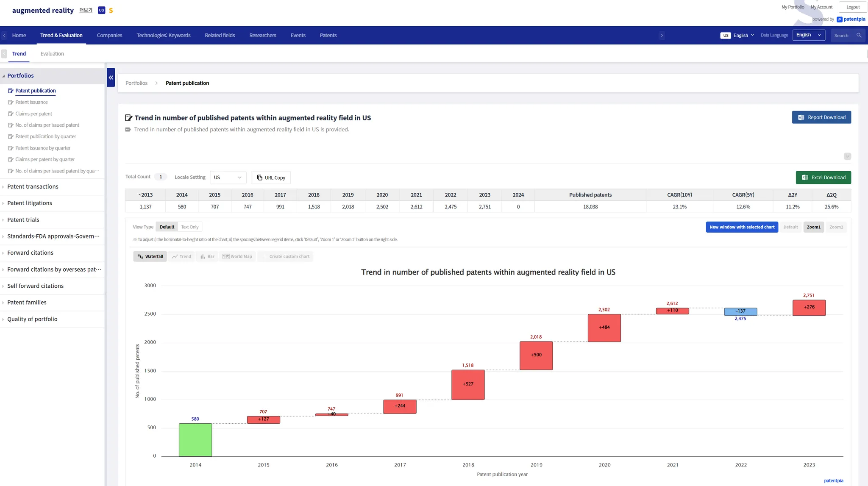Open the World Map chart view
This screenshot has width=868, height=486.
click(237, 256)
